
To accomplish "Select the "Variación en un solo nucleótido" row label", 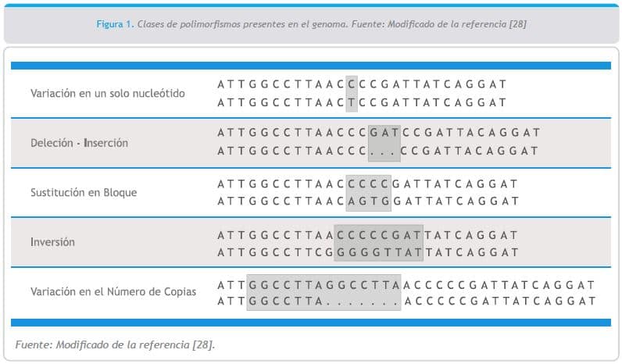I will click(108, 93).
